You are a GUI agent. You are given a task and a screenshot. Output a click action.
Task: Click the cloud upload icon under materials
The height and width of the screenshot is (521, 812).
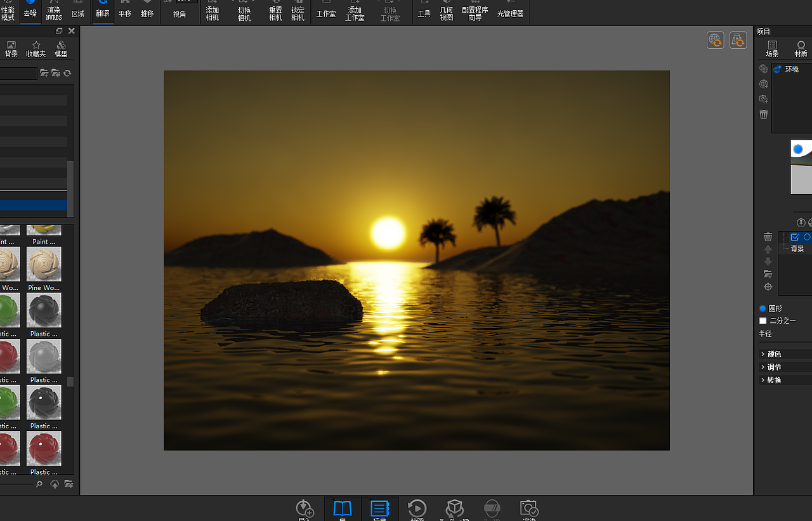[55, 484]
